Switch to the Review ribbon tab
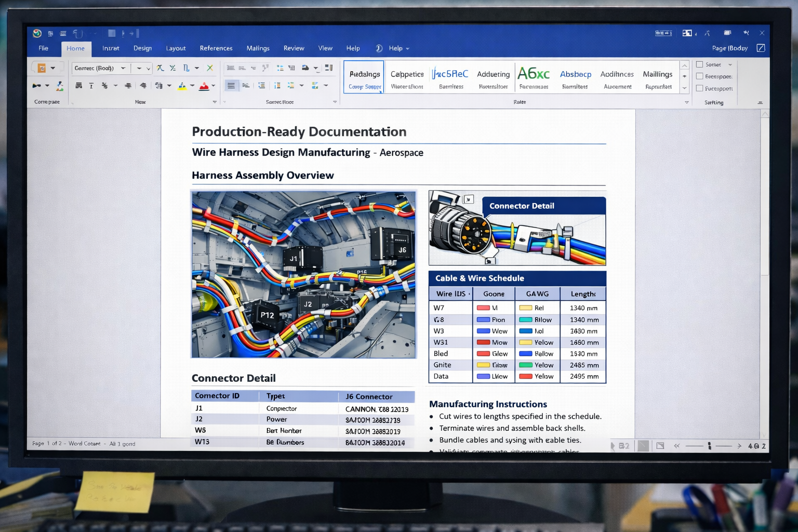 coord(294,48)
